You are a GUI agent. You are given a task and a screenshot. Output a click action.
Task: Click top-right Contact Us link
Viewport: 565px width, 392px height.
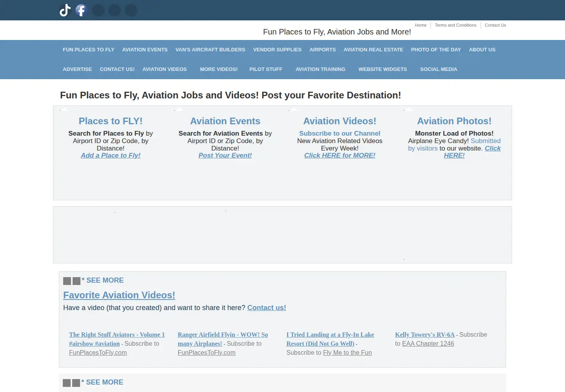click(495, 25)
